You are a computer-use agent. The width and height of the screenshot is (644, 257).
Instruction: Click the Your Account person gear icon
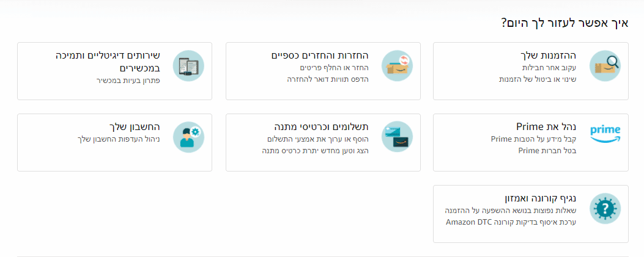[x=188, y=137]
